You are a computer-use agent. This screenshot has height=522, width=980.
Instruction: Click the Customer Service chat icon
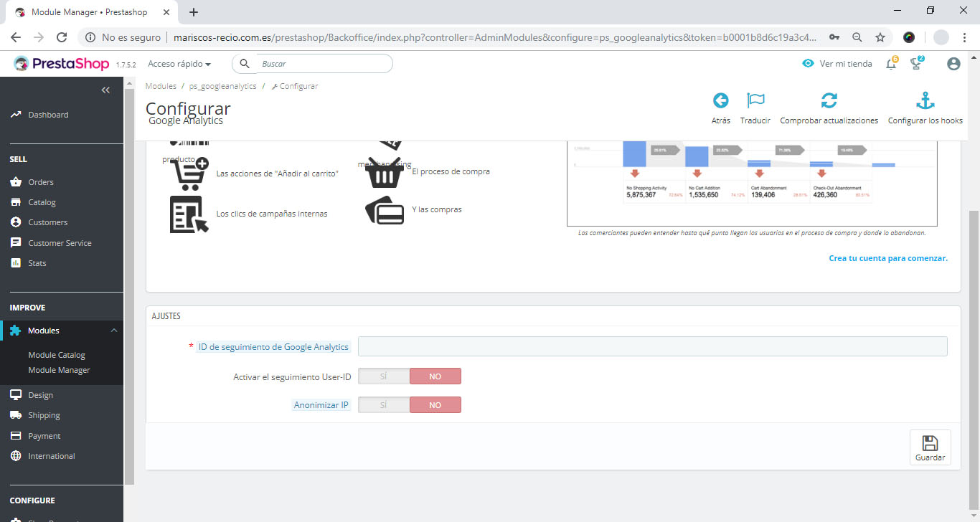(16, 243)
